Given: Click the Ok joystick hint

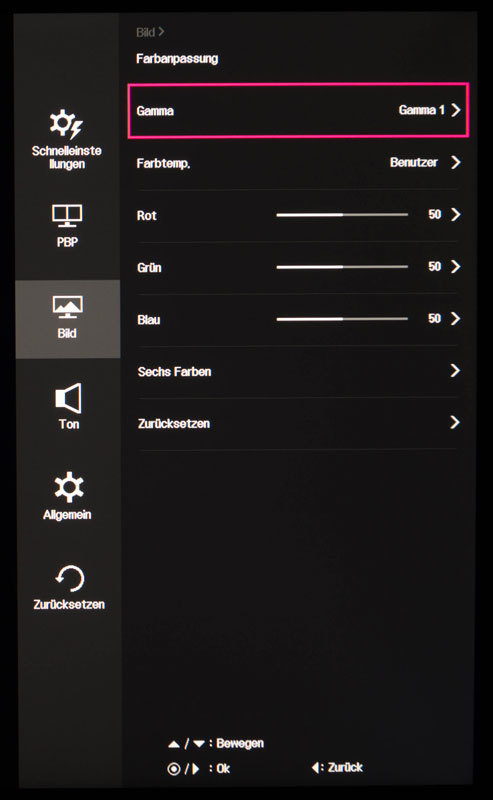Looking at the screenshot, I should point(199,768).
